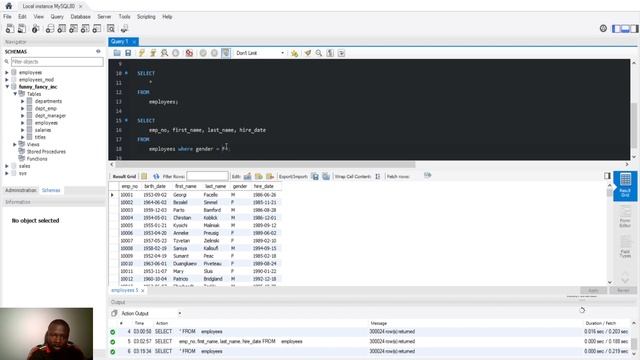
Task: Create a new view icon
Action: pyautogui.click(x=73, y=29)
